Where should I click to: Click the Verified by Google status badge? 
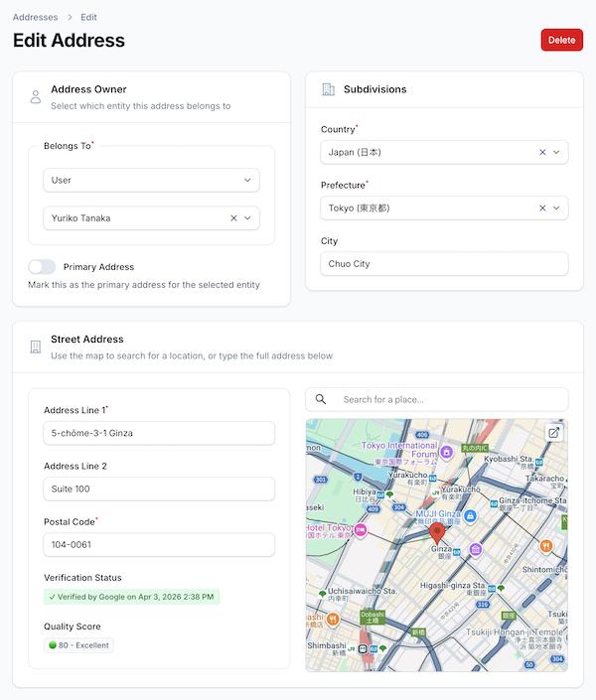131,597
